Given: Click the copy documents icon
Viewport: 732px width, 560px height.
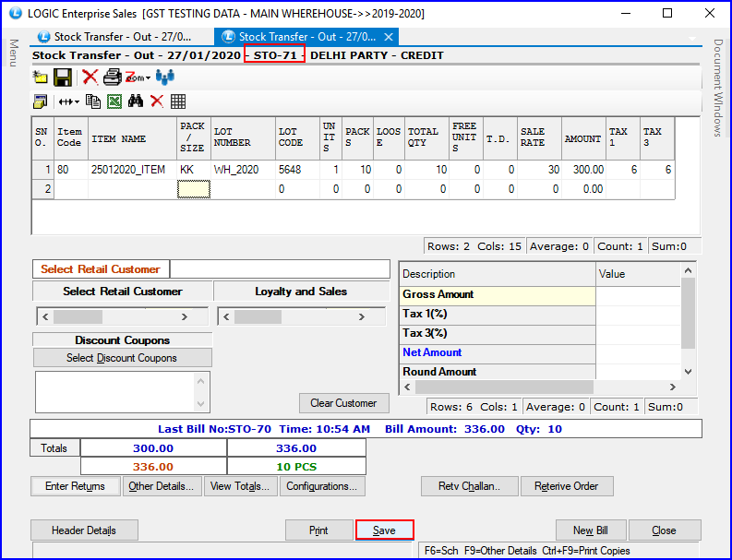Looking at the screenshot, I should click(93, 101).
